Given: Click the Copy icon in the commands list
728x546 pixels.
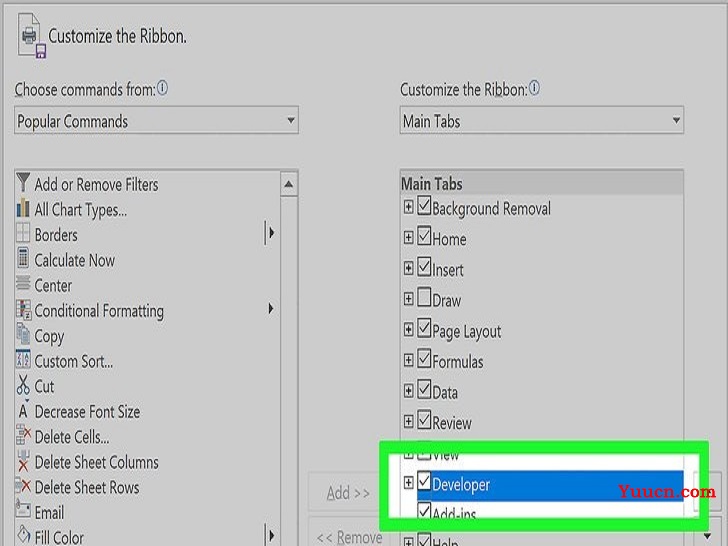Looking at the screenshot, I should coord(23,334).
